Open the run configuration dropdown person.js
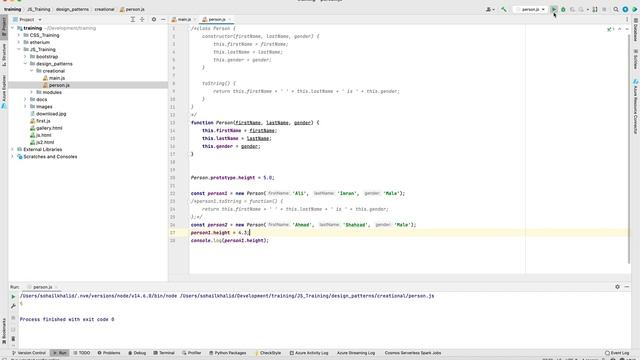 (x=531, y=9)
